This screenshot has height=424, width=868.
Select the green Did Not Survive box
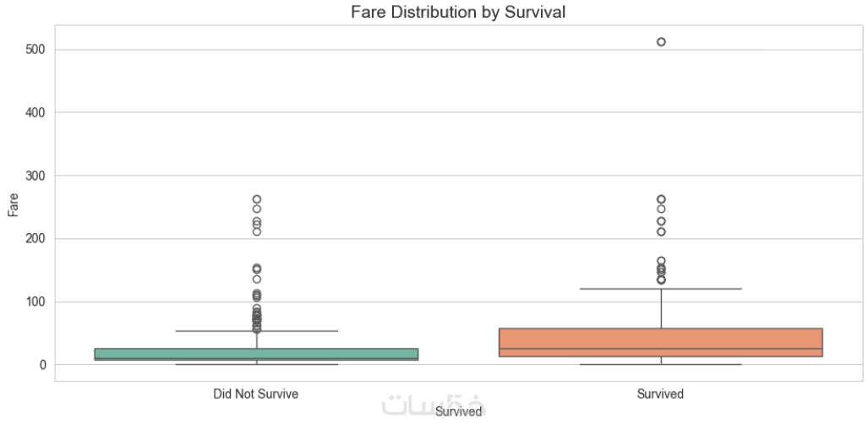(256, 354)
